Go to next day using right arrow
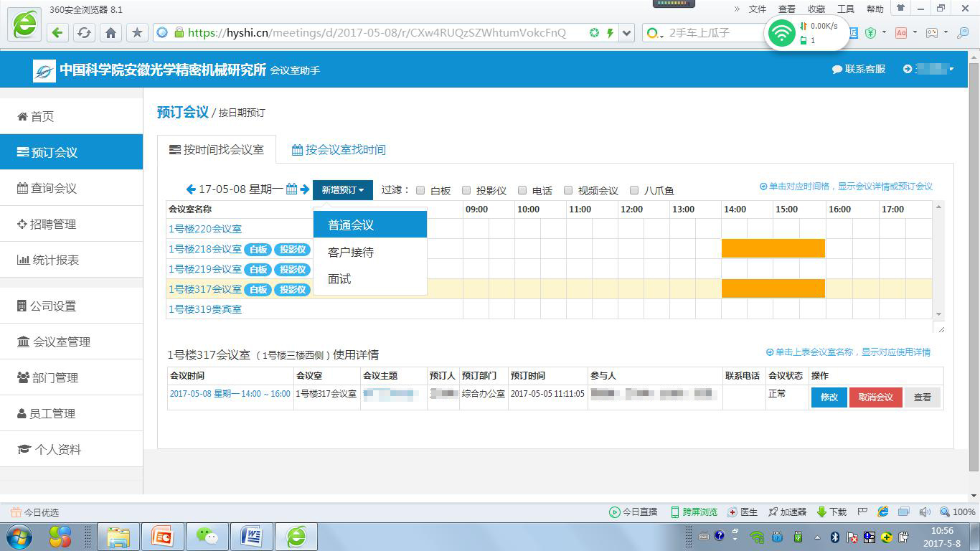Screen dimensions: 980x551 [305, 189]
